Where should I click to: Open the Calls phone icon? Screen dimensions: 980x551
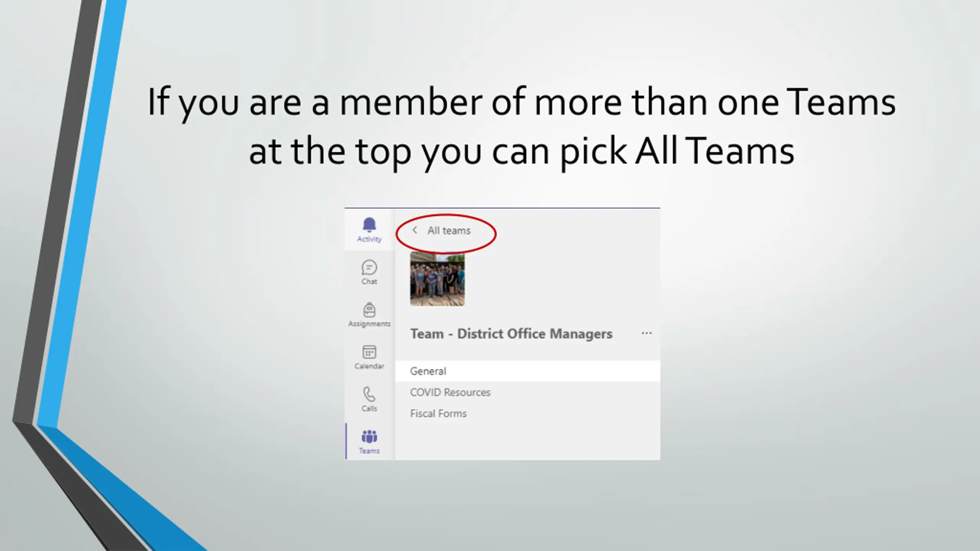click(x=369, y=394)
